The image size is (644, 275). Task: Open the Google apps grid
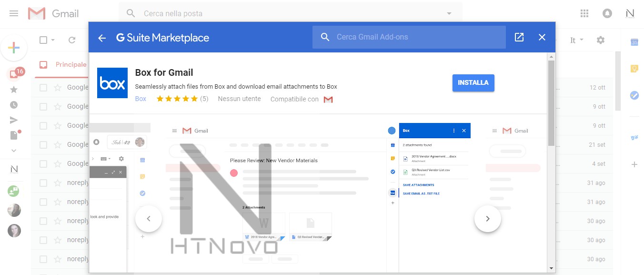click(584, 13)
